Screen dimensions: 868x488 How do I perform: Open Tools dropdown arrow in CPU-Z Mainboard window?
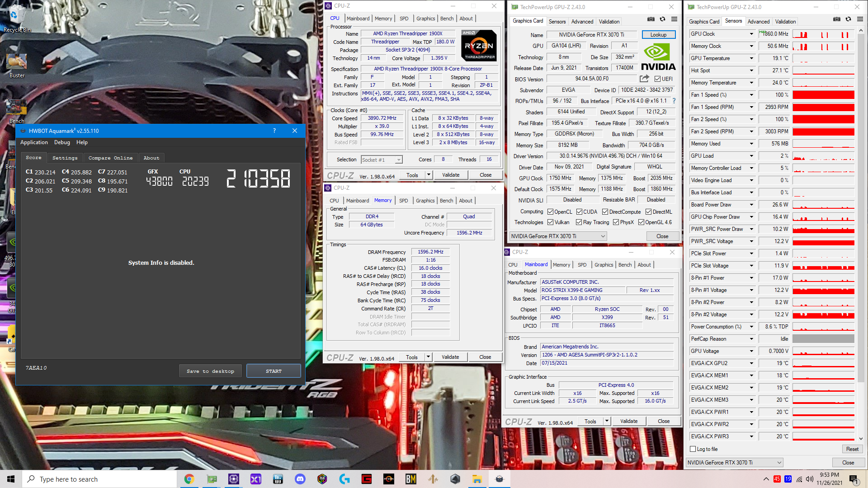pos(607,421)
